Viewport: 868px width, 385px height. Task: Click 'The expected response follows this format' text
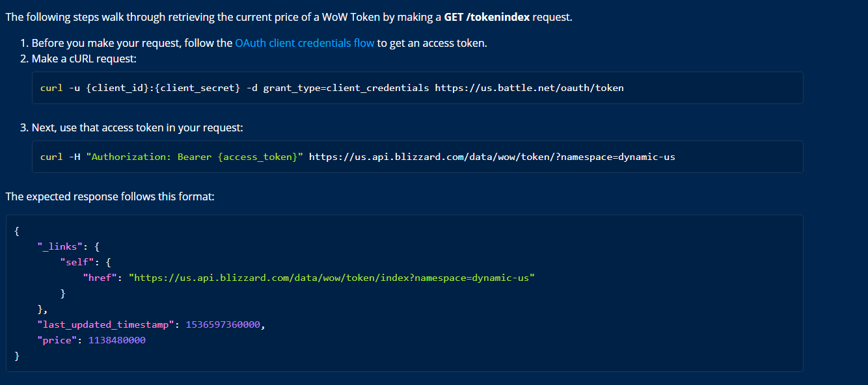(x=110, y=196)
